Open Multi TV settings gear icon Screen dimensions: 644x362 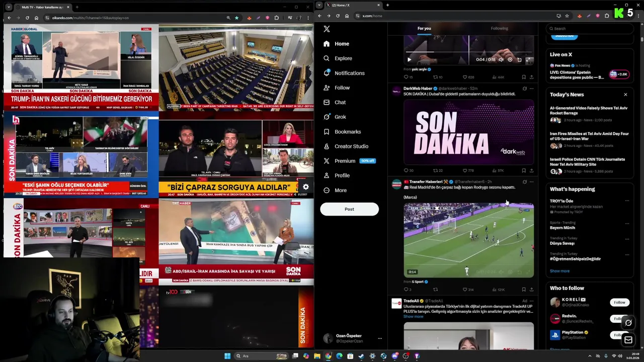(x=305, y=187)
